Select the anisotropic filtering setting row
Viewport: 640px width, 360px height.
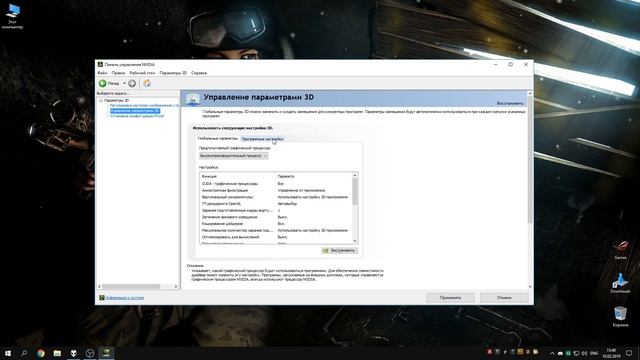276,190
